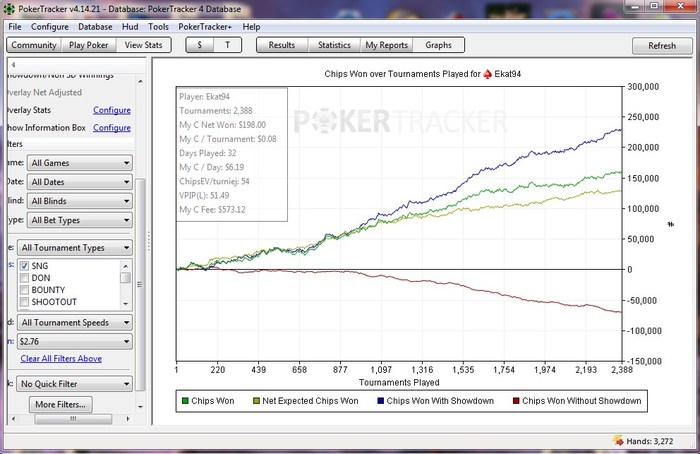Open the Hud menu
The height and width of the screenshot is (454, 700).
[130, 27]
